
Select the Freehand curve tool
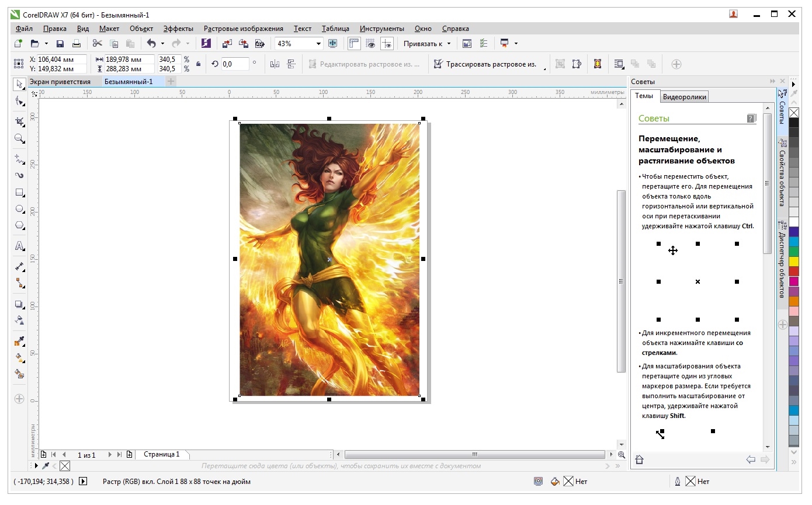(x=19, y=158)
